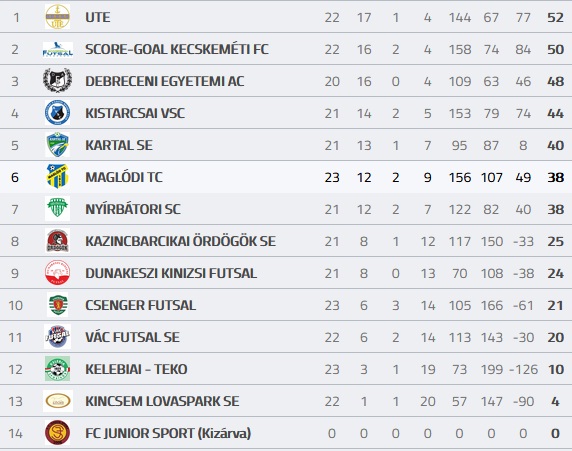
Task: Click the DUNAKESZI KINIZSI FUTSAL name
Action: 171,273
